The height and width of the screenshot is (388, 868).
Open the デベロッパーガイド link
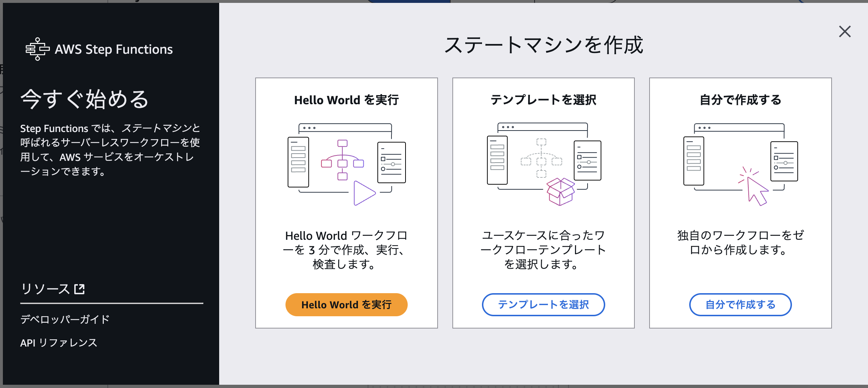click(x=65, y=319)
